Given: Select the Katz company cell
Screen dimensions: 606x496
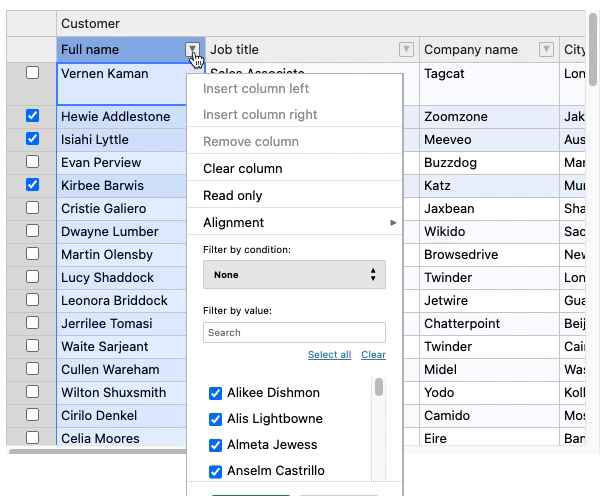Looking at the screenshot, I should coord(489,186).
